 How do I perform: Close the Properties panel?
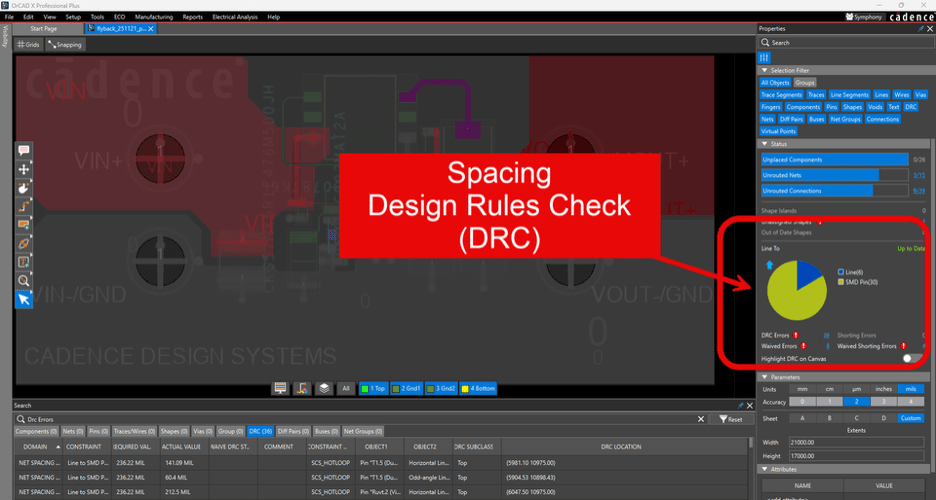pos(929,29)
